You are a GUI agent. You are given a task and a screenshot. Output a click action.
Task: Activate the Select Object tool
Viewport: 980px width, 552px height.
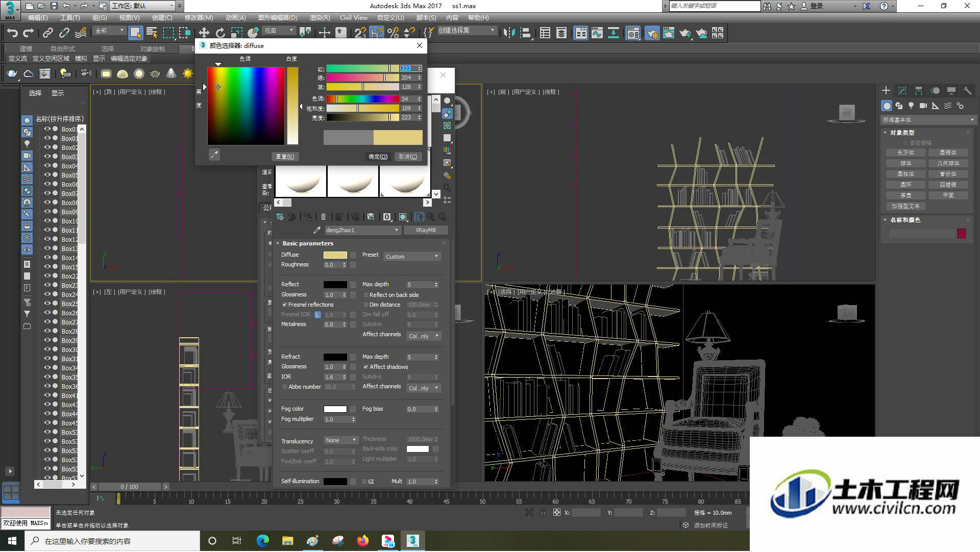[135, 33]
